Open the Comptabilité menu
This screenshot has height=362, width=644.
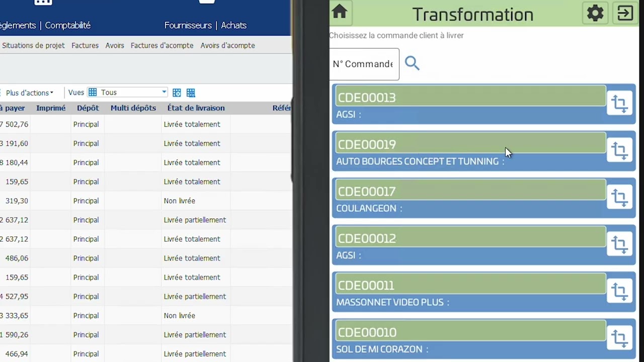[x=68, y=25]
